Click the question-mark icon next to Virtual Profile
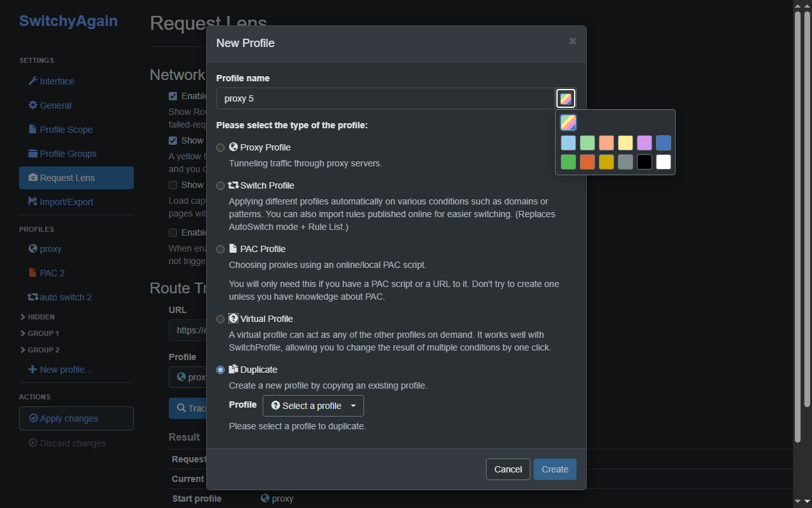This screenshot has width=812, height=508. point(233,318)
